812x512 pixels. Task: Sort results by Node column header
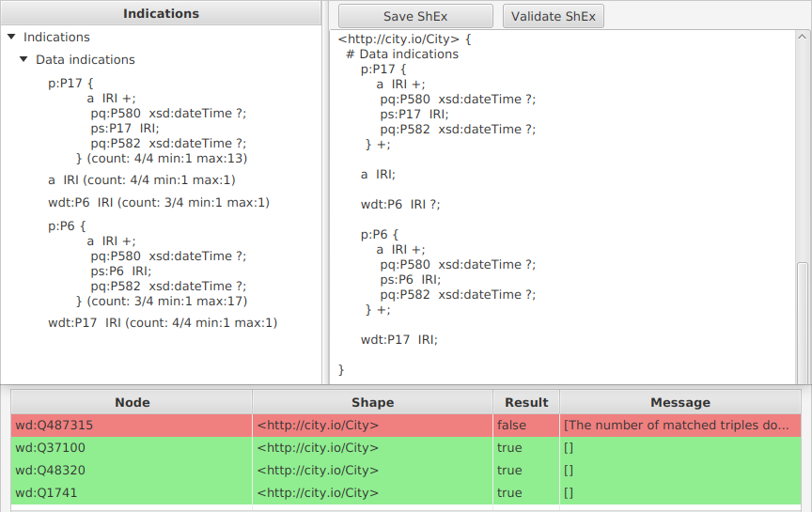coord(132,402)
